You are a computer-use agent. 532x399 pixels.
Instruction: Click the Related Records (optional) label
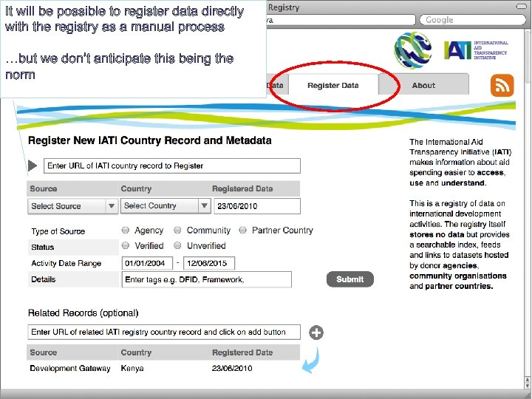click(x=83, y=313)
